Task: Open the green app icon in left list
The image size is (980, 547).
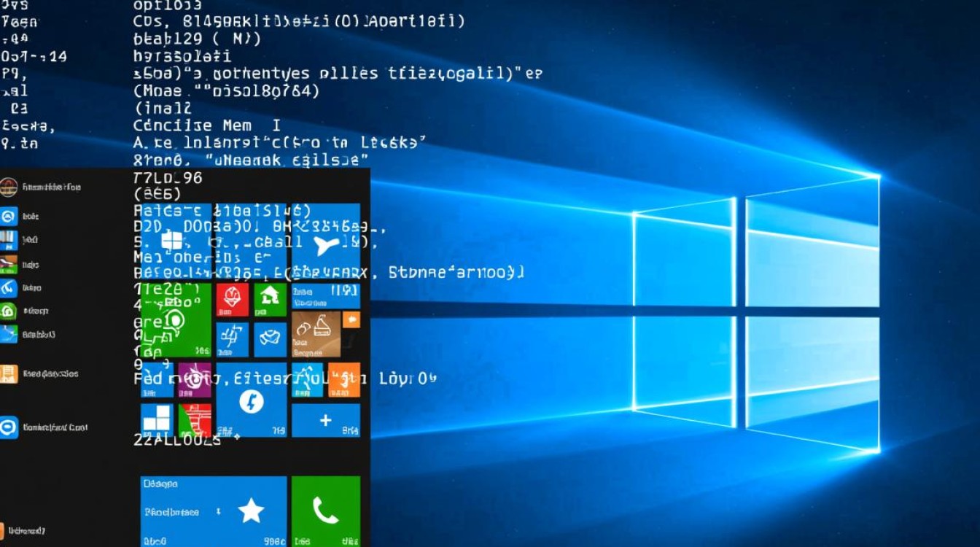Action: 8,311
